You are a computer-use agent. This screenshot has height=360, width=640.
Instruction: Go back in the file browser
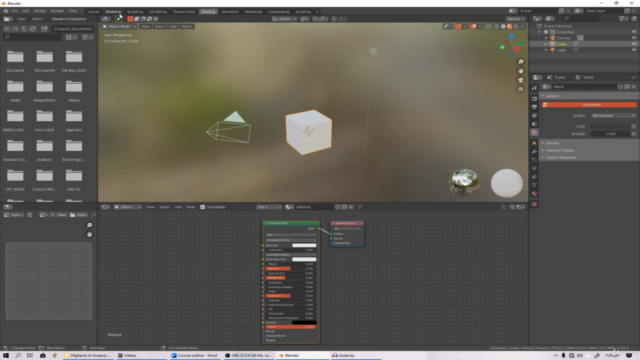tap(7, 29)
